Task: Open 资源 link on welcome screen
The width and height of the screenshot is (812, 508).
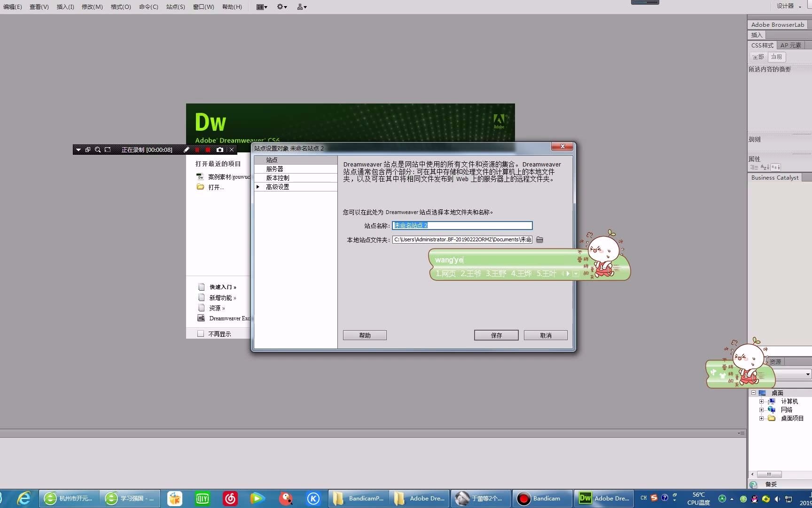Action: coord(217,308)
